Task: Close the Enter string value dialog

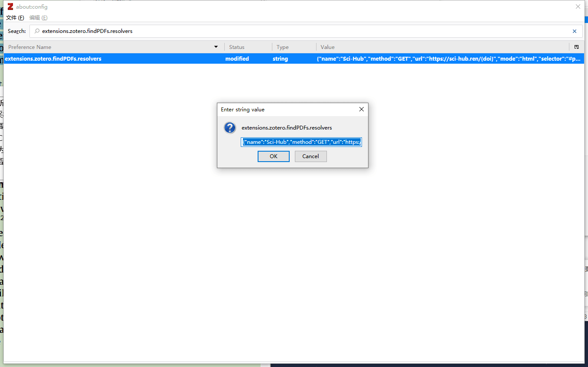Action: (x=361, y=110)
